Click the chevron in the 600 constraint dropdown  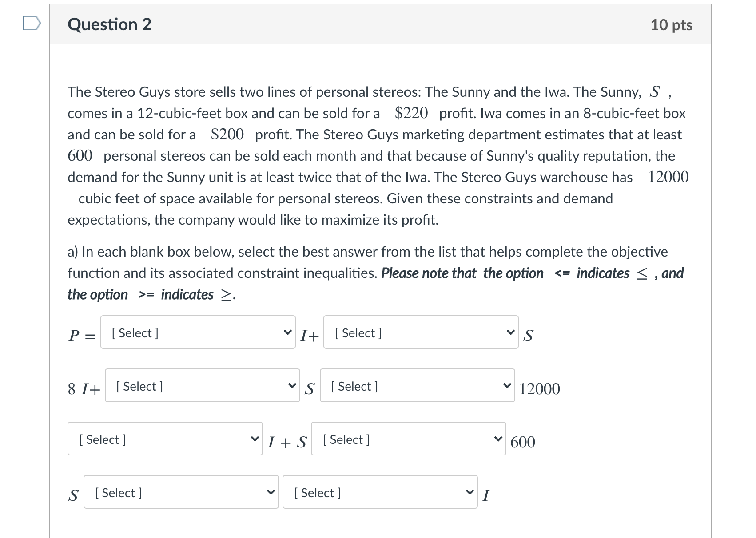(x=497, y=438)
